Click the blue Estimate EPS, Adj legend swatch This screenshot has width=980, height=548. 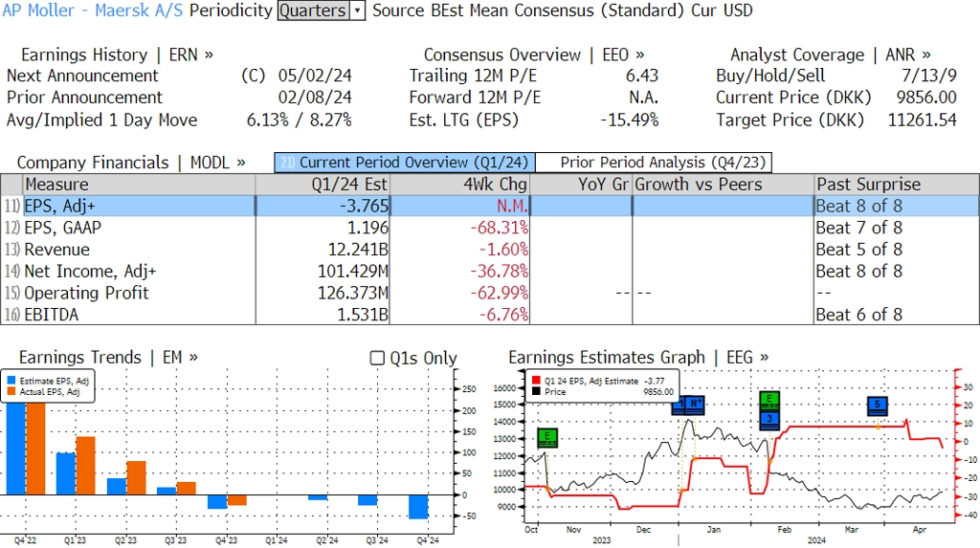click(x=11, y=381)
